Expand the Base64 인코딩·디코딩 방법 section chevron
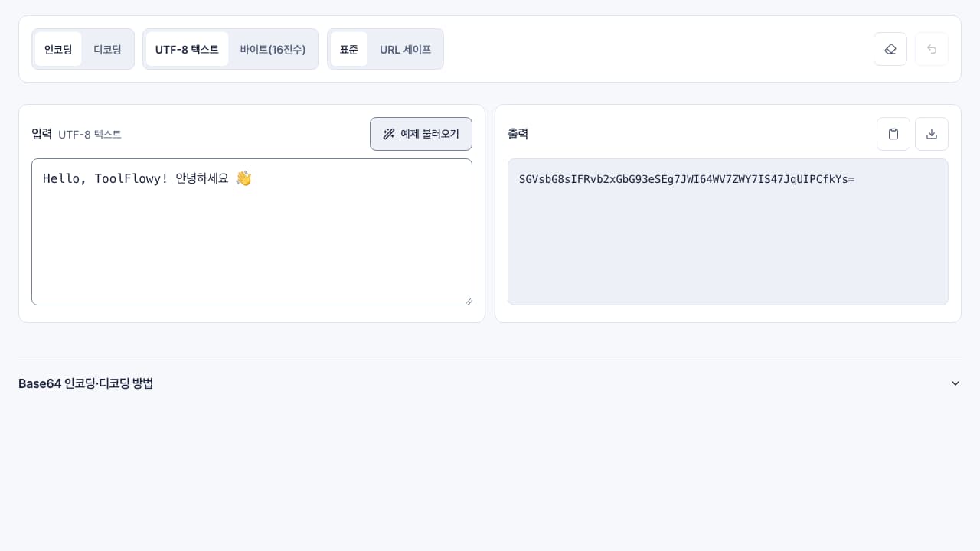Screen dimensions: 980x551 955,383
